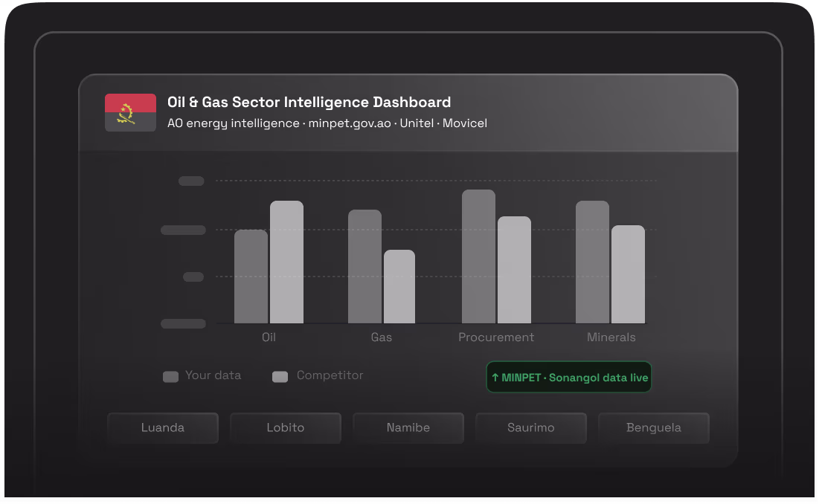Click the Your data legend label
Image resolution: width=819 pixels, height=504 pixels.
point(213,375)
